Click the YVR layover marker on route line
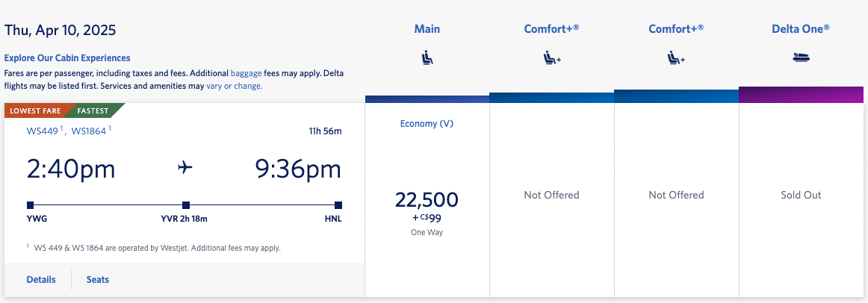The image size is (868, 303). (x=186, y=204)
